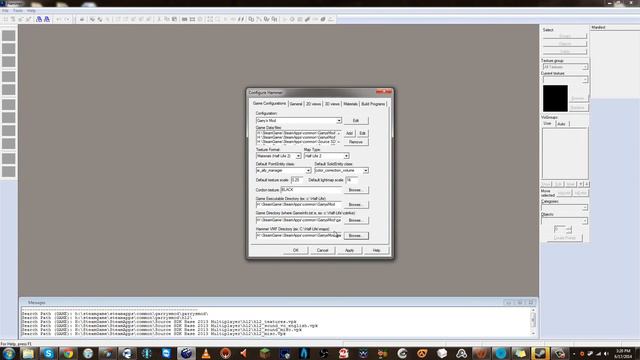
Task: Select the Auto tab under VisGroups
Action: [x=562, y=124]
